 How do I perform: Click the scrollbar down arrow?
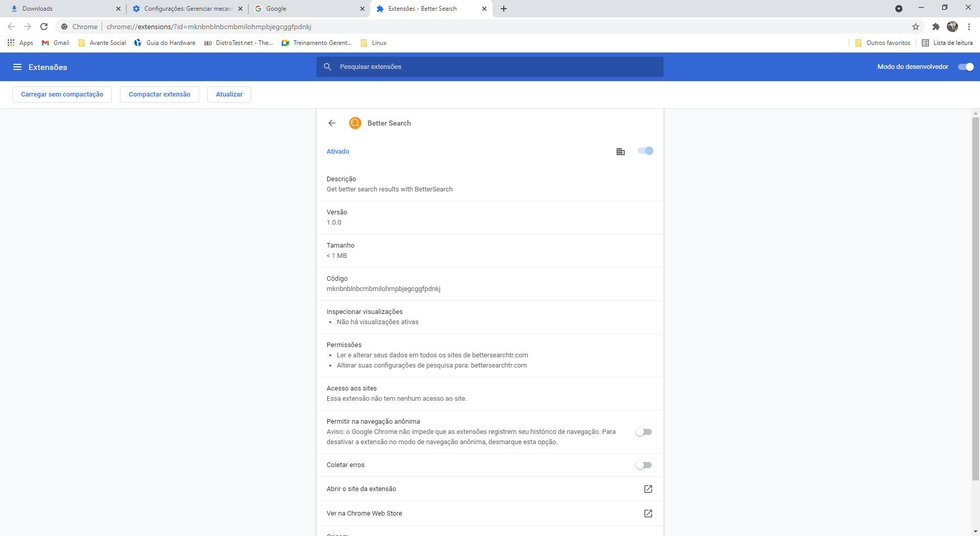[975, 531]
